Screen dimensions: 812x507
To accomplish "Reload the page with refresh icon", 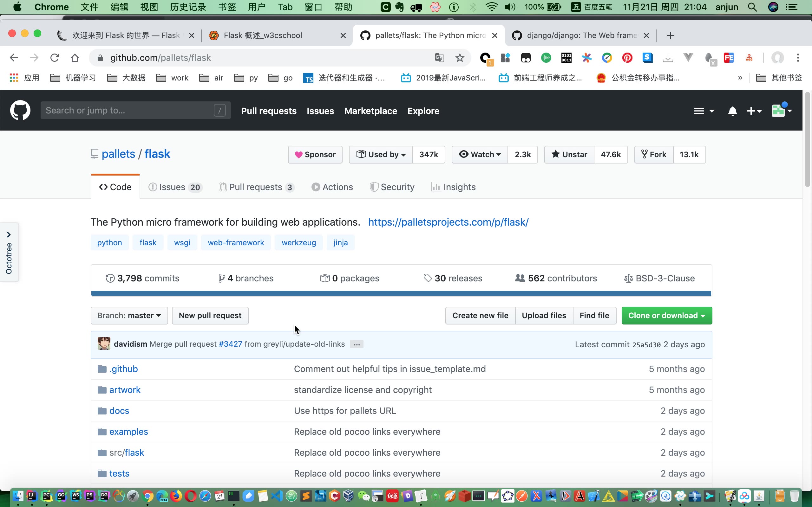I will point(54,58).
